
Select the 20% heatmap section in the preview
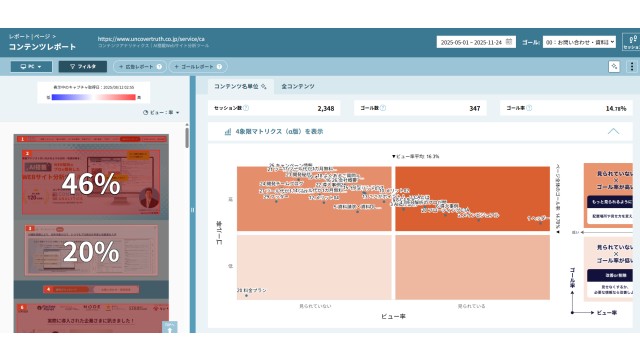pyautogui.click(x=91, y=250)
